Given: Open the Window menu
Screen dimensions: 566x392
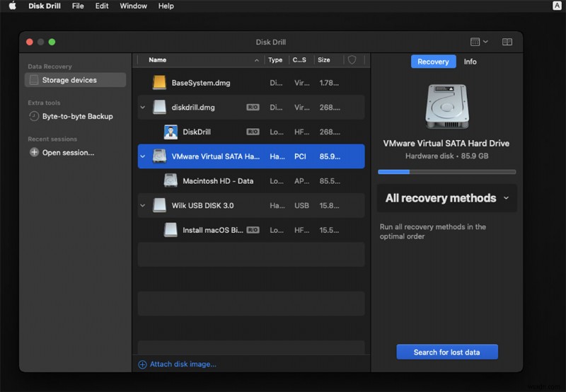Looking at the screenshot, I should 133,6.
